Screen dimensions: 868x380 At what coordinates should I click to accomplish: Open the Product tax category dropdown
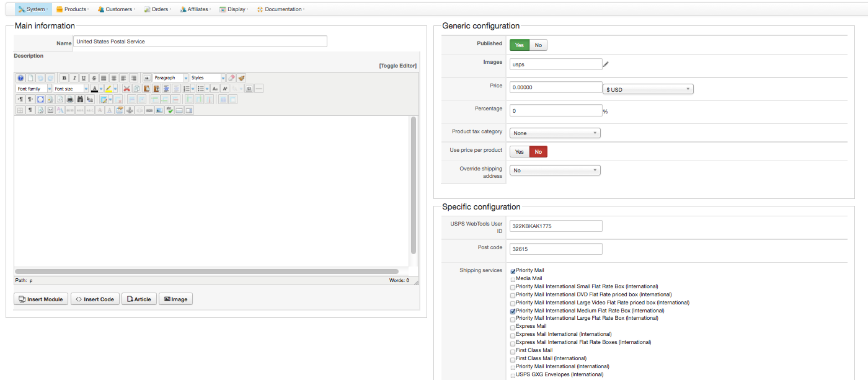pyautogui.click(x=555, y=133)
